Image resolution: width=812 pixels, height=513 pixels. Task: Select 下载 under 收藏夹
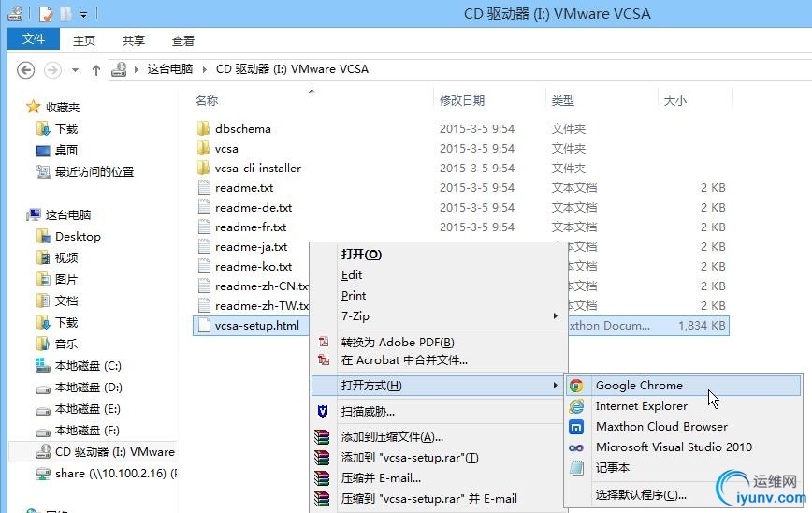tap(66, 128)
